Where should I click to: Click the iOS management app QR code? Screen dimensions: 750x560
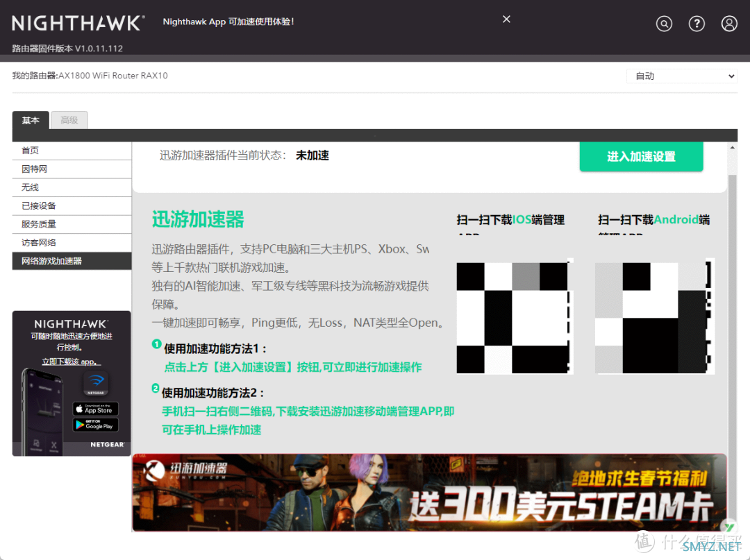[x=514, y=317]
